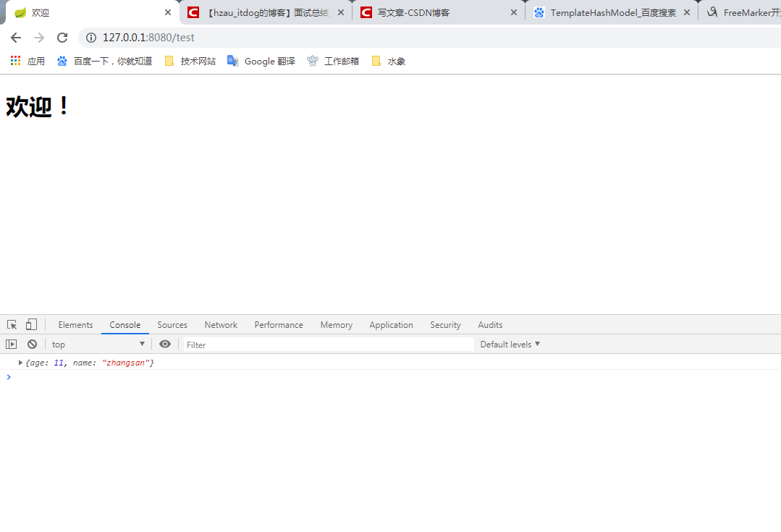Viewport: 781px width, 532px height.
Task: Open the console sidebar panel
Action: click(11, 344)
